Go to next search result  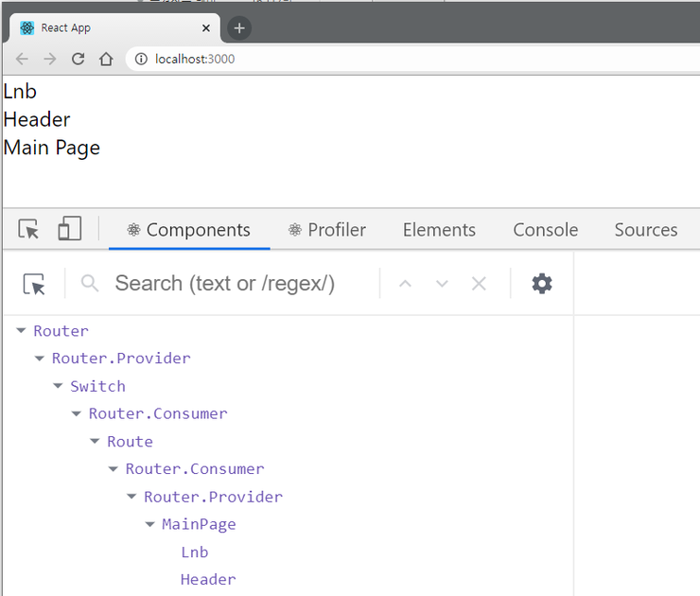click(442, 284)
